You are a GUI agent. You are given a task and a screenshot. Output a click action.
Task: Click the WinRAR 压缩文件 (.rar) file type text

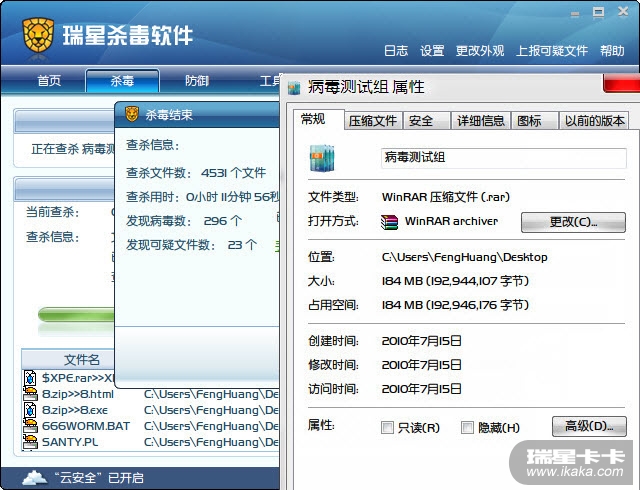pos(446,197)
